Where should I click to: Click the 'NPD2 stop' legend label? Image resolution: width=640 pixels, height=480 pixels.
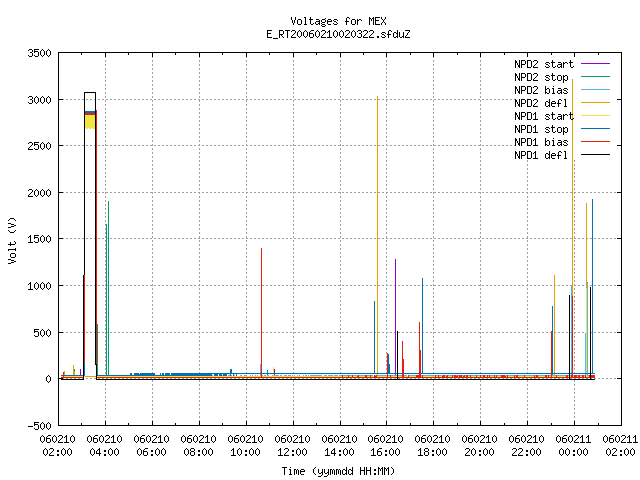coord(541,77)
